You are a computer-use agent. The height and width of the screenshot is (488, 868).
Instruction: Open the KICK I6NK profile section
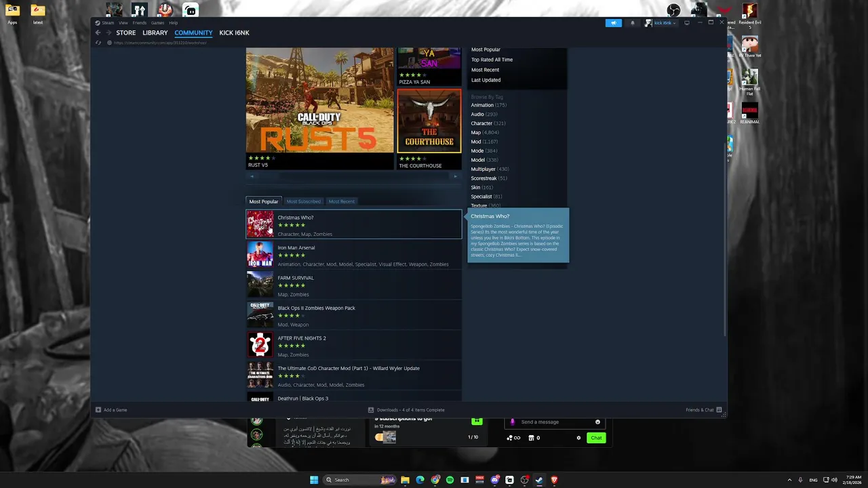(x=234, y=33)
